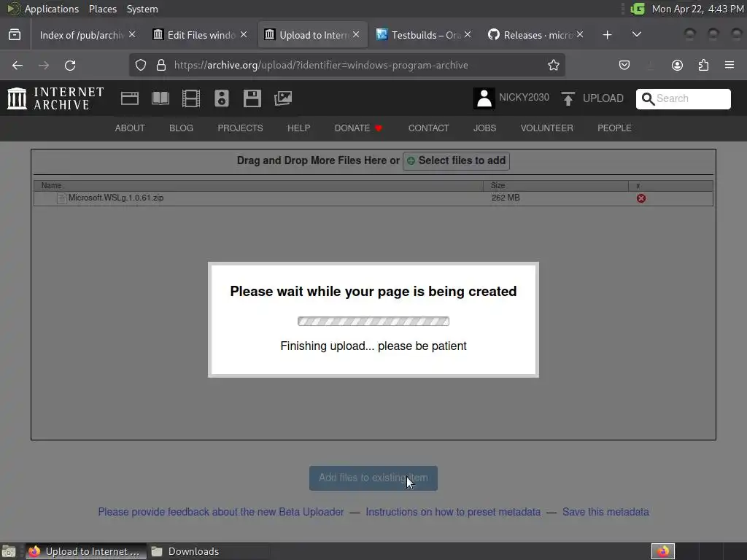
Task: Click Save this metadata link
Action: 605,512
